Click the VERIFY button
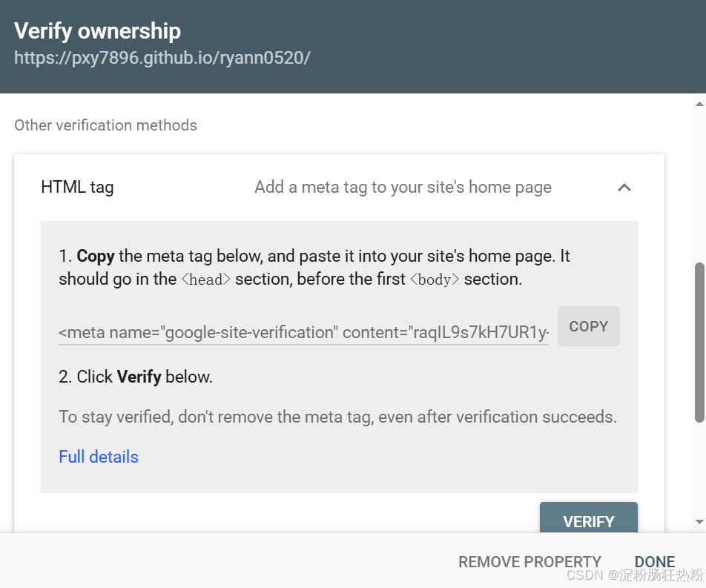 coord(589,518)
